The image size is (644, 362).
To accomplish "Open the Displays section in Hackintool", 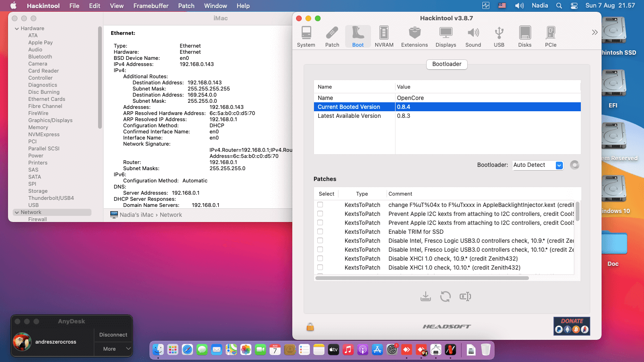I will pos(446,35).
